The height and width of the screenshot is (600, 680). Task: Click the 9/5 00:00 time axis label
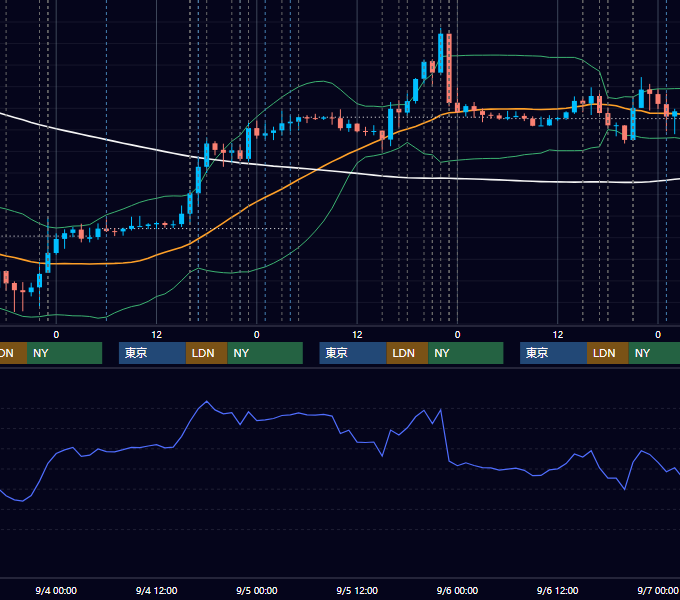tap(257, 590)
